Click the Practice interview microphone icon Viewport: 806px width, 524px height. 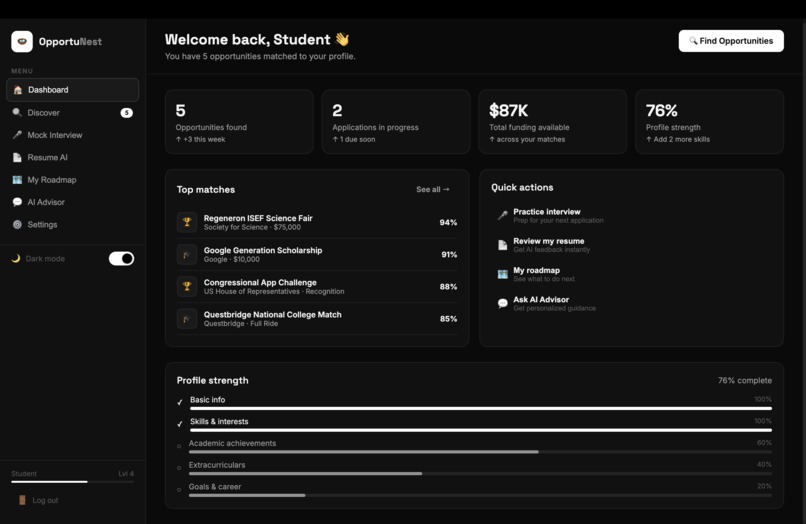pyautogui.click(x=503, y=215)
